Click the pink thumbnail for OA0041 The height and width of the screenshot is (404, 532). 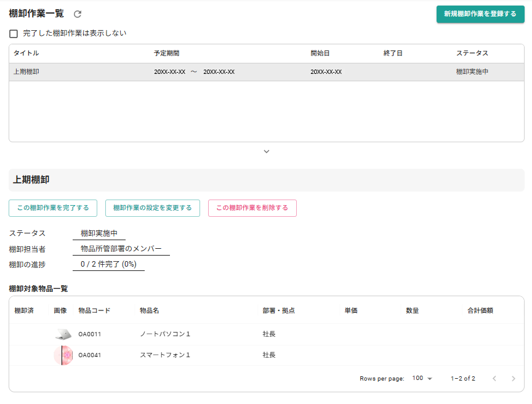pos(63,355)
